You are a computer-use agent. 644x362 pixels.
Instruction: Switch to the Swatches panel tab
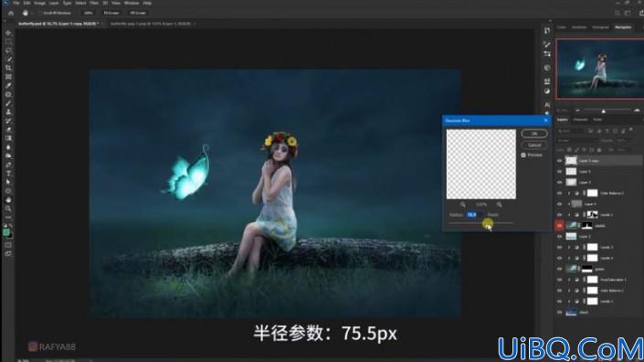tap(579, 27)
